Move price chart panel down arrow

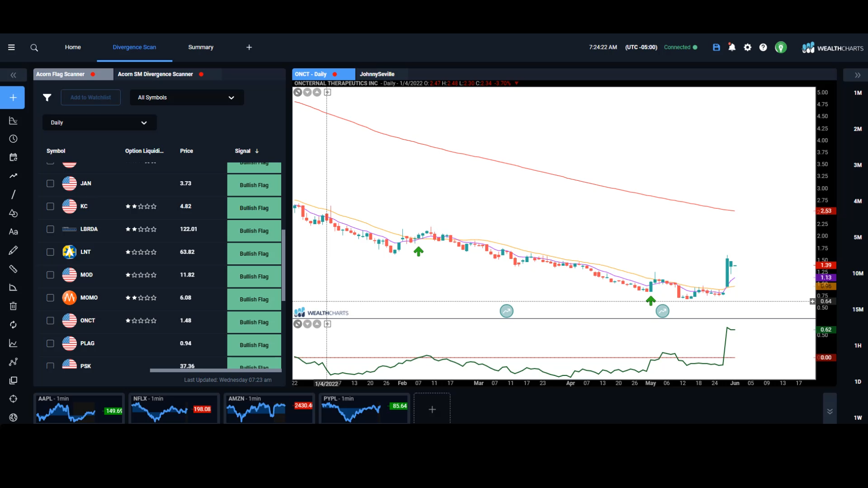click(x=307, y=92)
